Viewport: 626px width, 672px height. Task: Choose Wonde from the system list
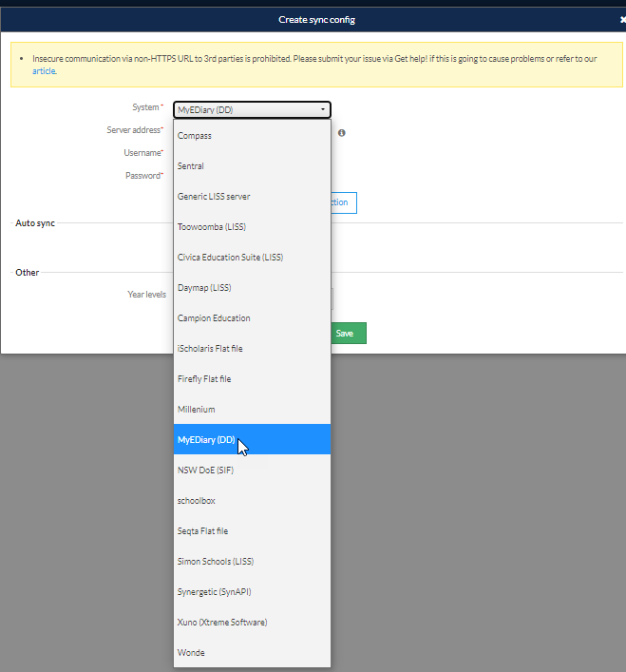(x=252, y=653)
